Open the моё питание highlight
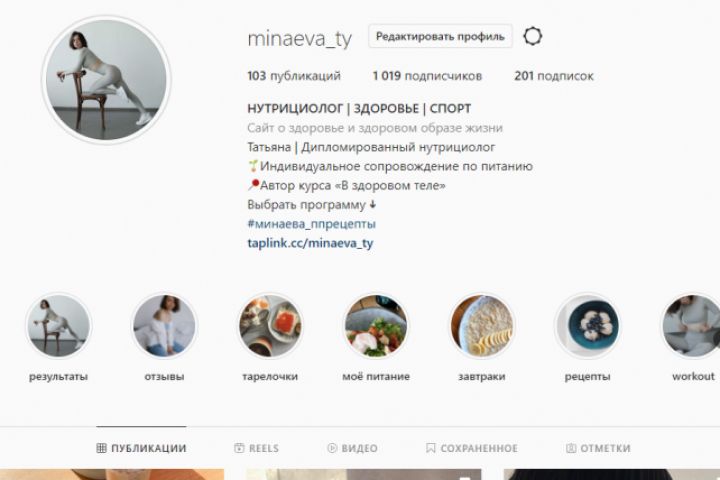The image size is (720, 480). click(x=376, y=326)
